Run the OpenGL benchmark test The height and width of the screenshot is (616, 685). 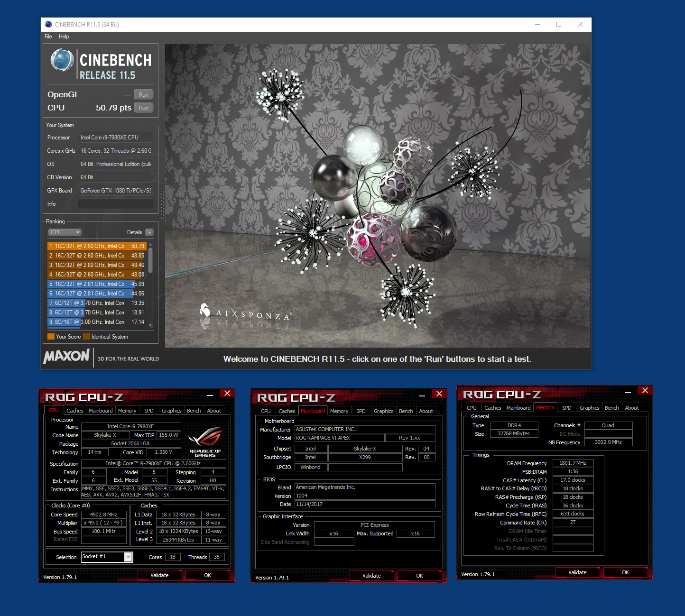(x=144, y=95)
